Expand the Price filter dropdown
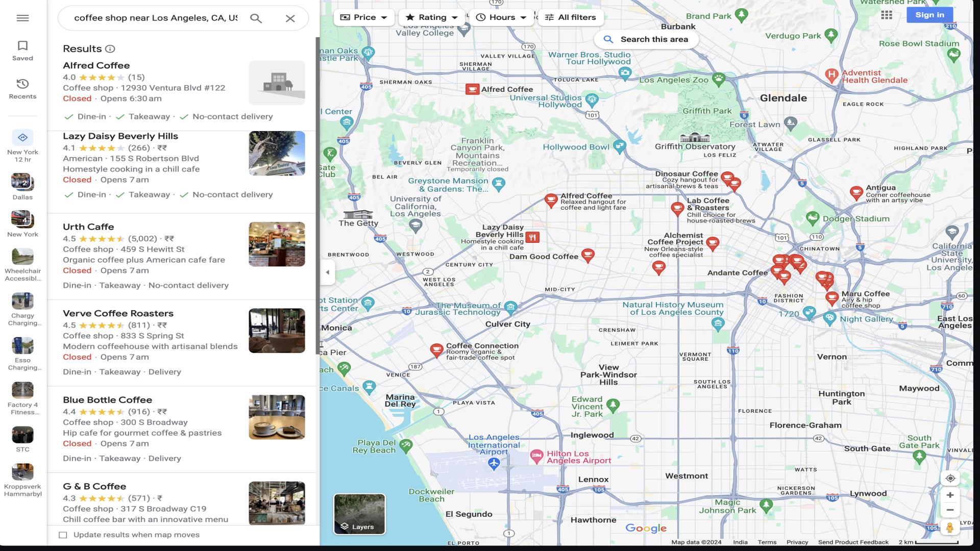 point(363,17)
